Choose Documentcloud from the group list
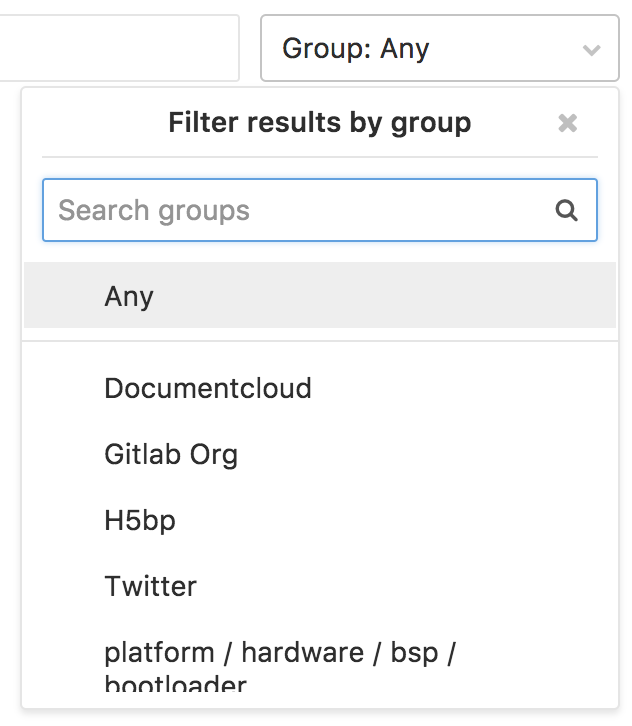Image resolution: width=632 pixels, height=726 pixels. [x=320, y=388]
